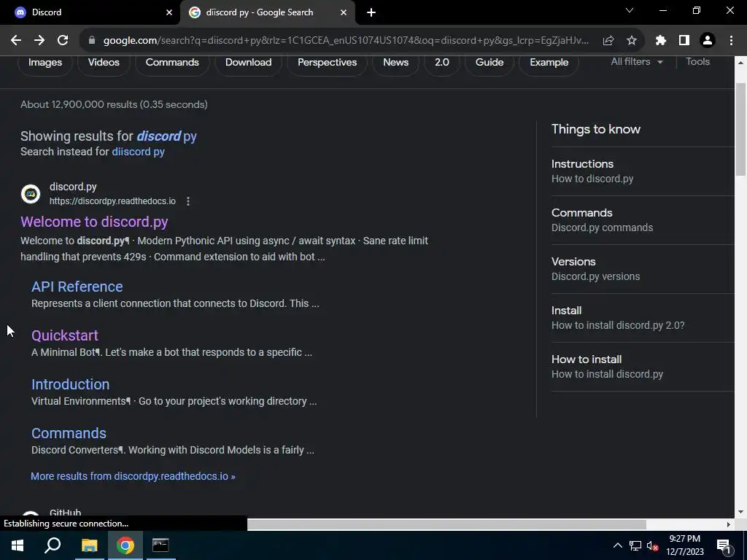747x560 pixels.
Task: Select the Guide filter chip
Action: click(489, 63)
